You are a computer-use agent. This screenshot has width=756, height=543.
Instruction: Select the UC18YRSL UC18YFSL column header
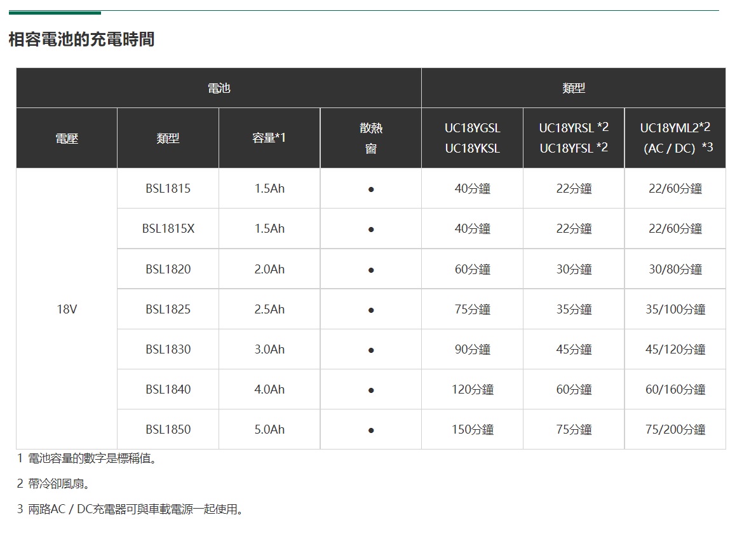tap(574, 138)
